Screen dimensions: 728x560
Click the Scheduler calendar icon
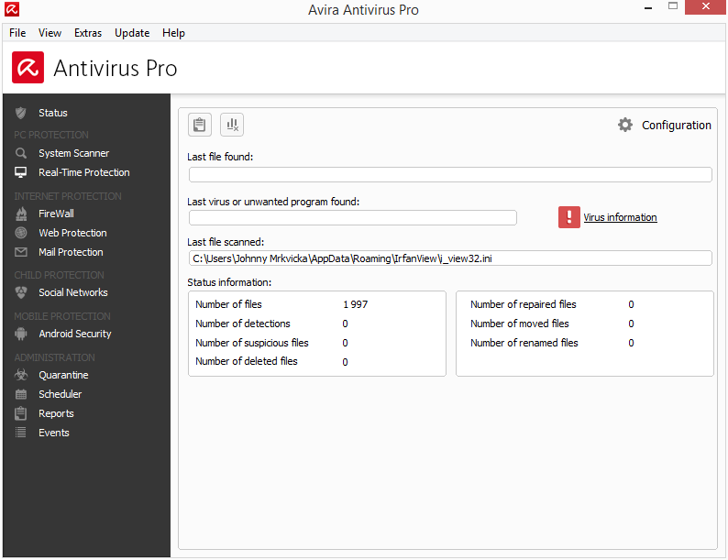[20, 394]
